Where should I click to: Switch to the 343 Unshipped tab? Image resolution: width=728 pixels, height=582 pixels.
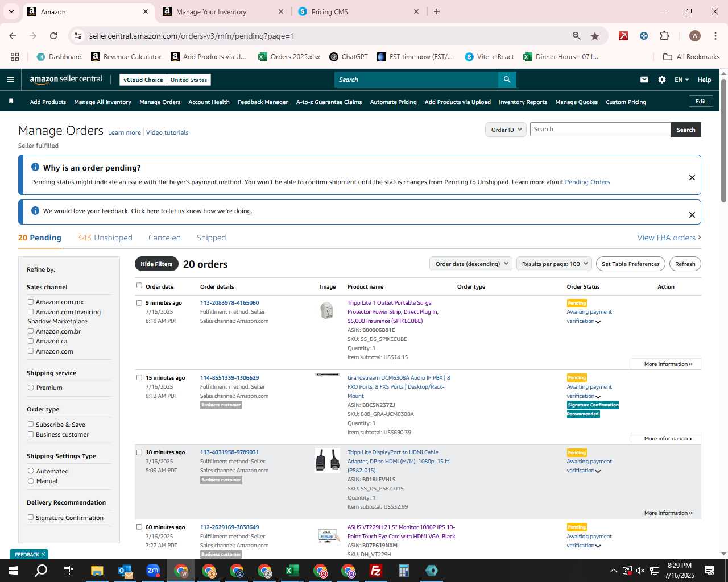(105, 238)
